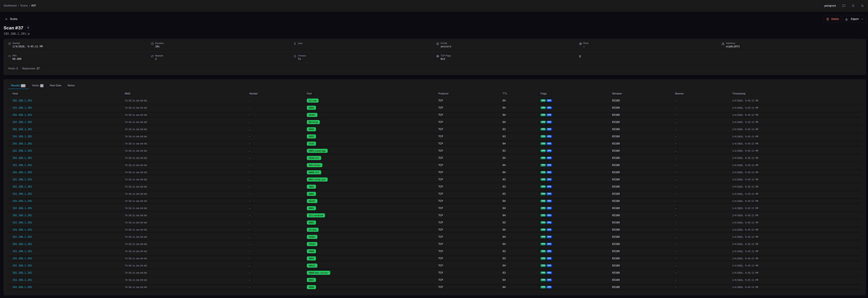Click Scans in the breadcrumb

(24, 6)
